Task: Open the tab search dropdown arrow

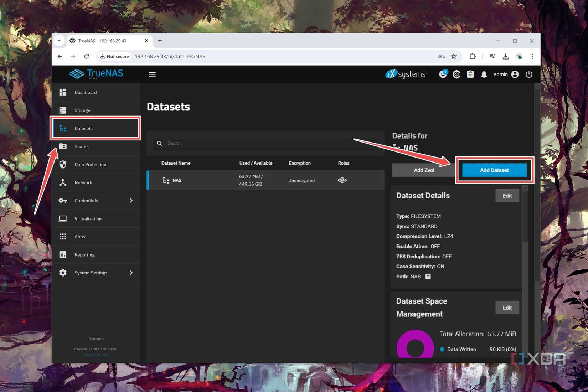Action: 59,41
